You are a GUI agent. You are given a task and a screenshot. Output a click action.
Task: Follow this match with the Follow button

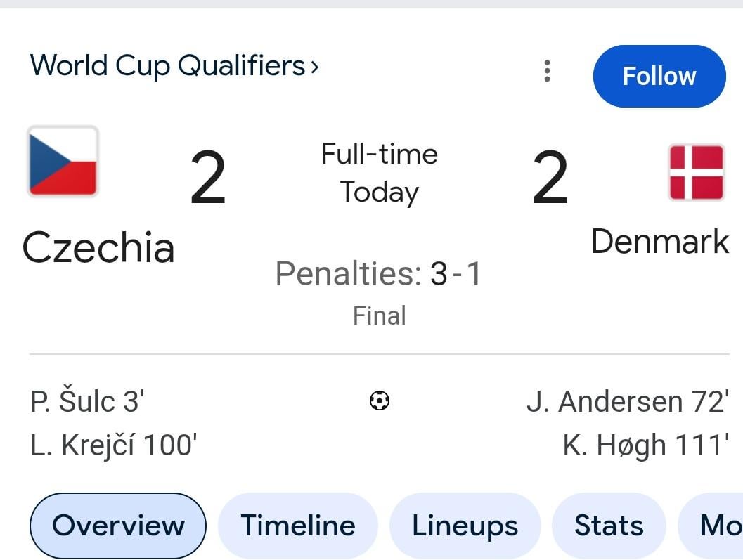pyautogui.click(x=659, y=76)
